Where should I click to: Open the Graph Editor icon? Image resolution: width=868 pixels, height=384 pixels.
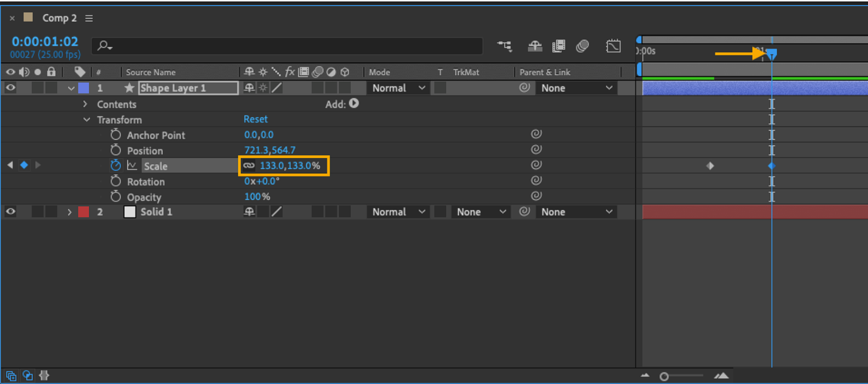point(613,46)
